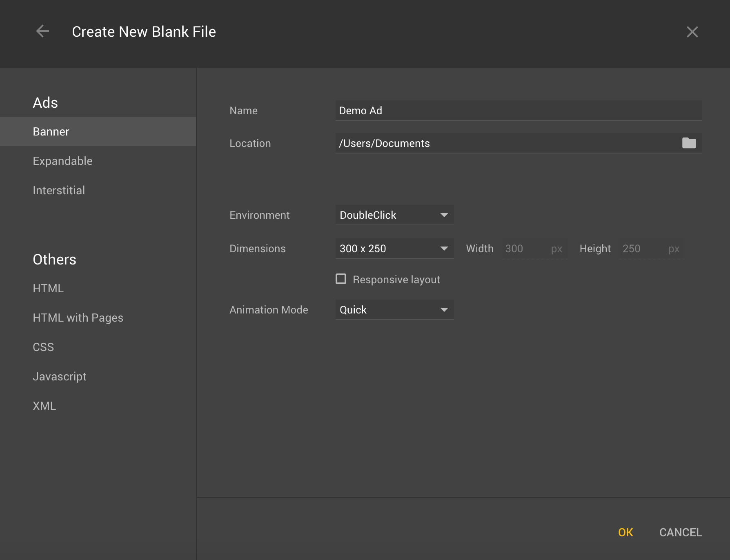Open the Environment DoubleClick dropdown
Screen dimensions: 730x560
394,215
